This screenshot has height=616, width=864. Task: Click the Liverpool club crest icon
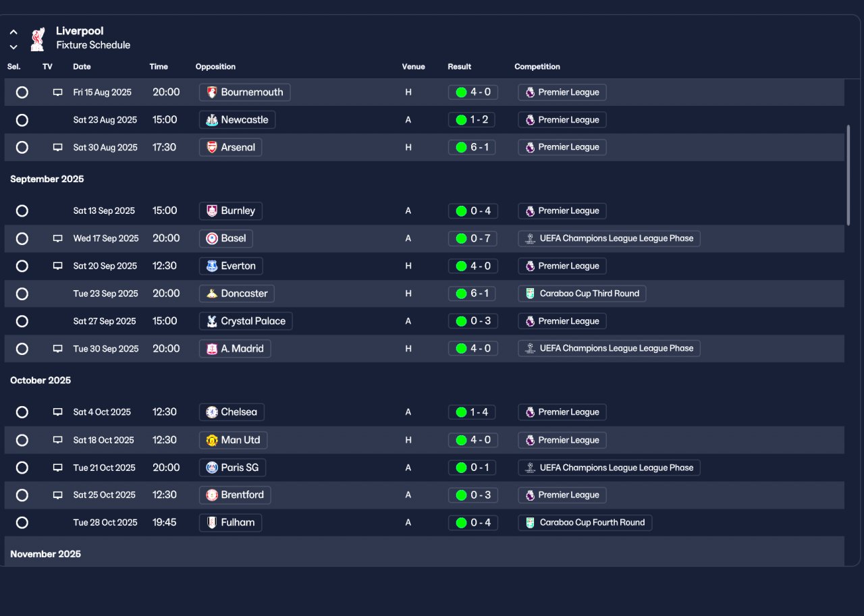(38, 39)
